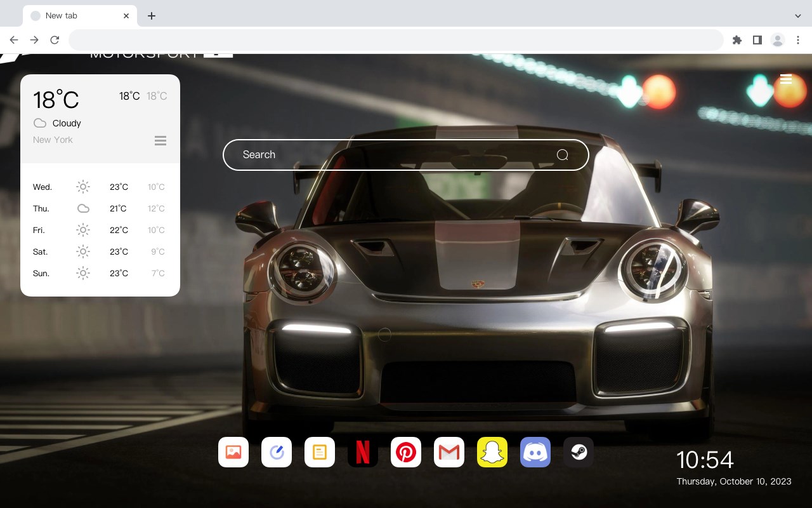Click the sun icon in the Sun. row

(83, 273)
